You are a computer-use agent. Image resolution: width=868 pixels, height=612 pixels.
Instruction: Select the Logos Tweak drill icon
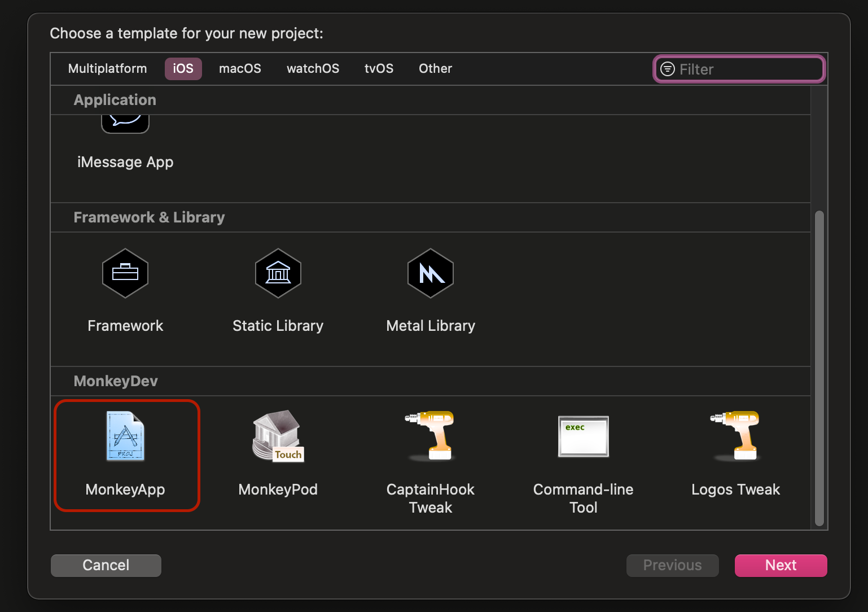coord(735,436)
